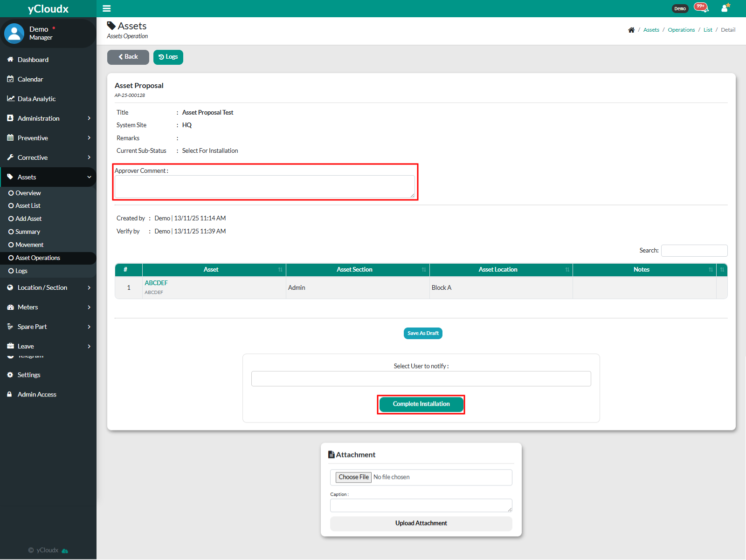Sort by Asset Location column header

[501, 270]
